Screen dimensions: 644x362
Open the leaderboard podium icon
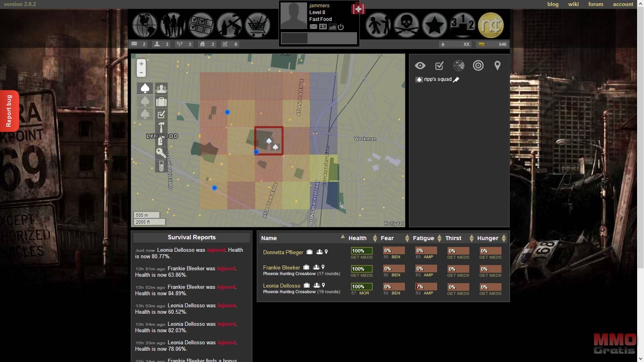pyautogui.click(x=462, y=25)
